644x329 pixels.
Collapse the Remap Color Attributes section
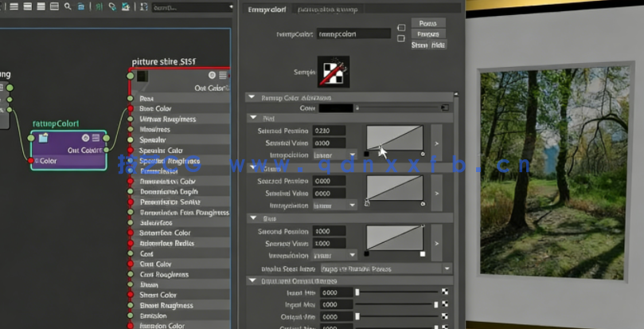click(x=252, y=97)
